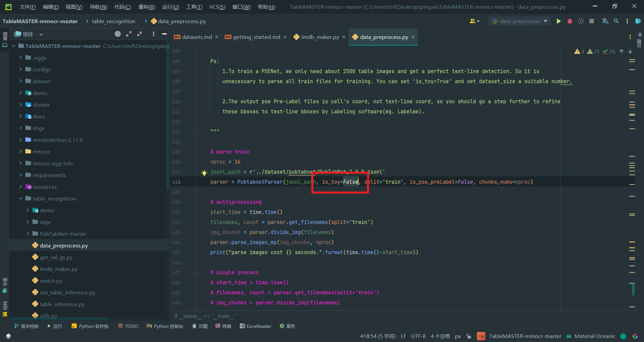Image resolution: width=644 pixels, height=342 pixels.
Task: Open the project view dropdown 项目
Action: click(29, 34)
